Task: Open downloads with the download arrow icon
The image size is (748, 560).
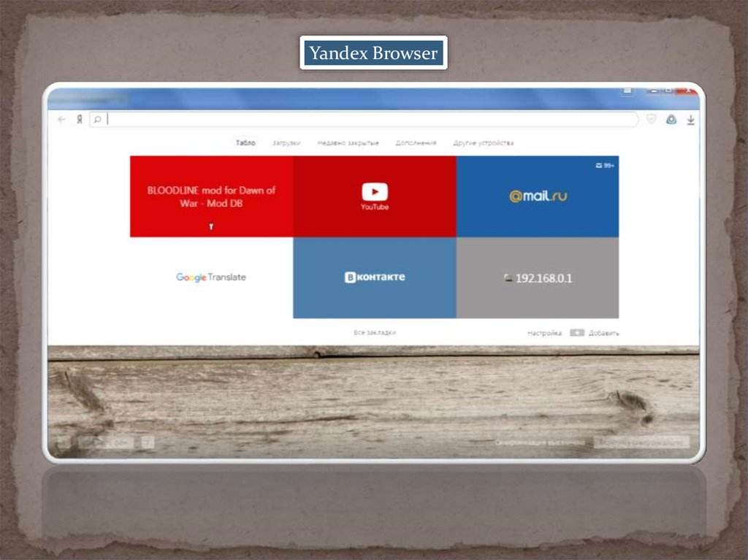Action: tap(691, 120)
